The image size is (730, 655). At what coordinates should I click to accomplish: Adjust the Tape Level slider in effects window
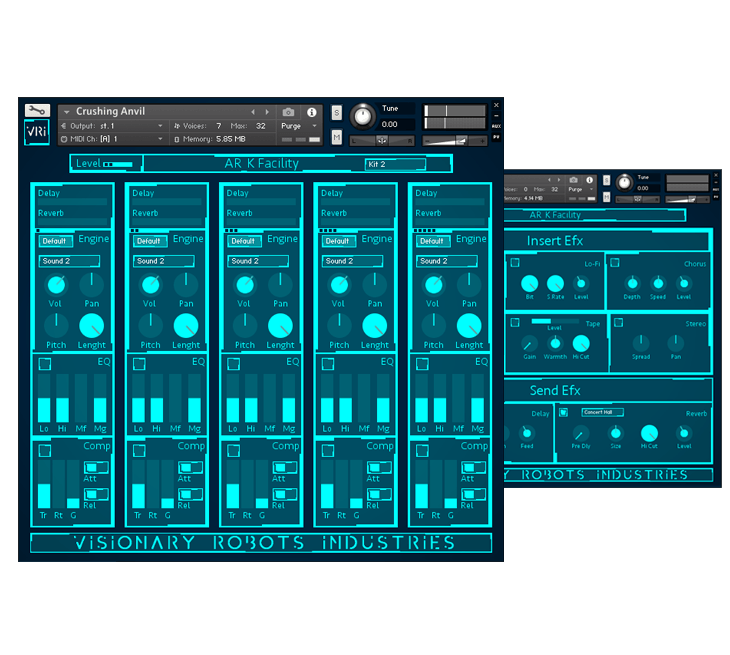pos(554,321)
